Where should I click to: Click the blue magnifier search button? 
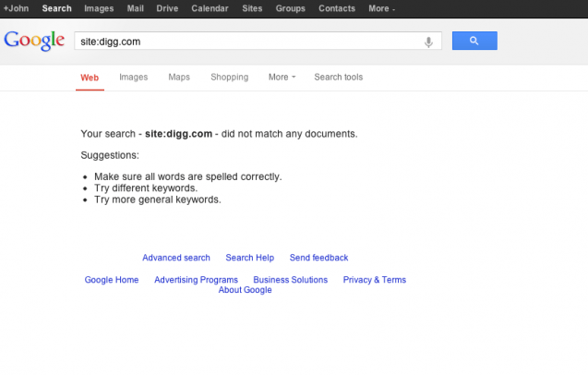tap(474, 41)
